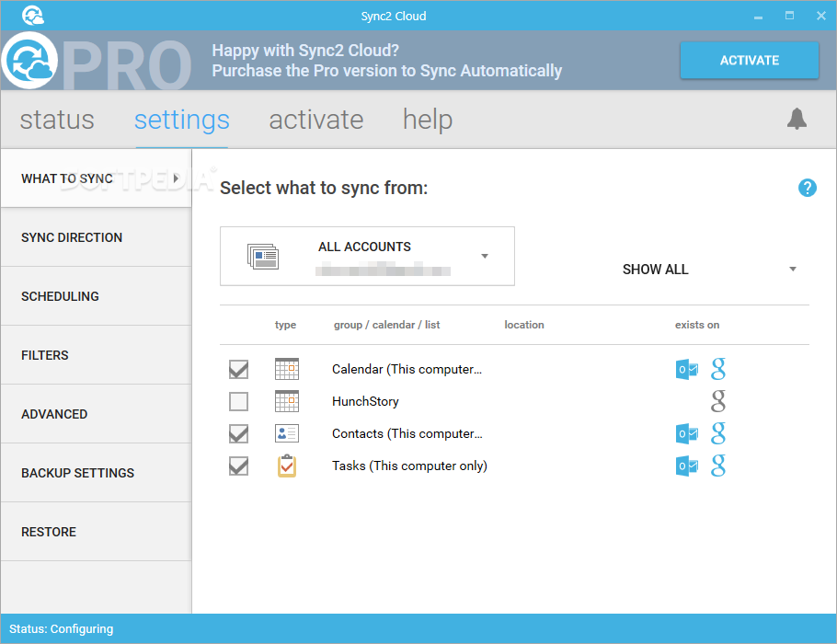Select the Filters sidebar item
The image size is (837, 644).
pos(96,355)
